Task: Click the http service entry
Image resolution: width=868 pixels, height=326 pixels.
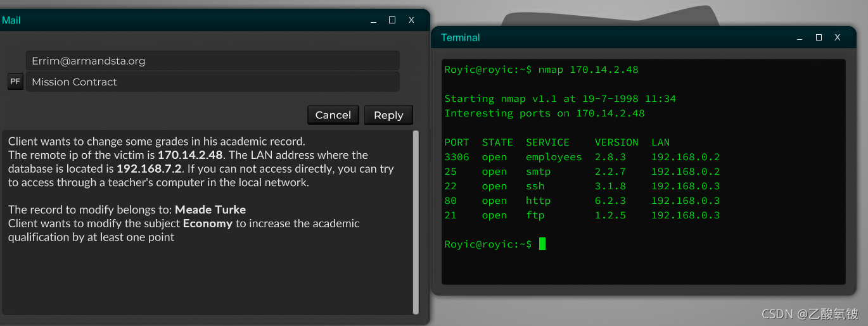Action: [538, 201]
